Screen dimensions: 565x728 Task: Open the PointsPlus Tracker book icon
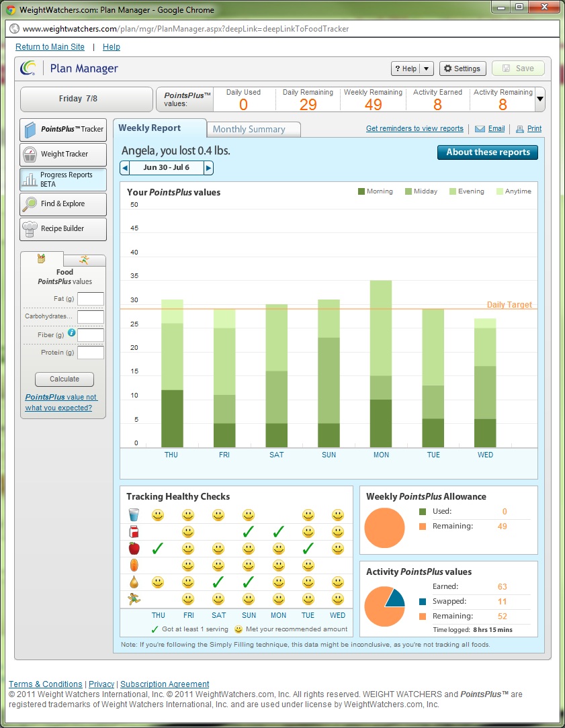tap(30, 130)
